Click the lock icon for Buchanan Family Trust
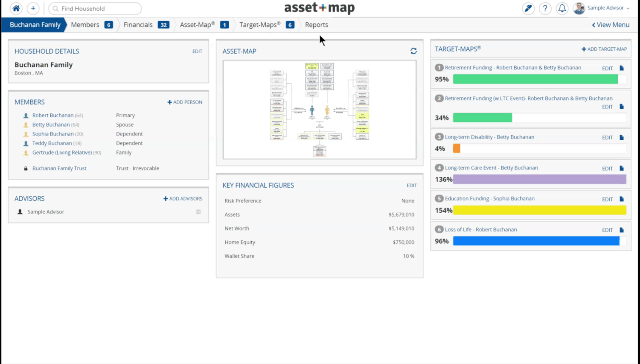640x364 pixels. click(x=25, y=168)
